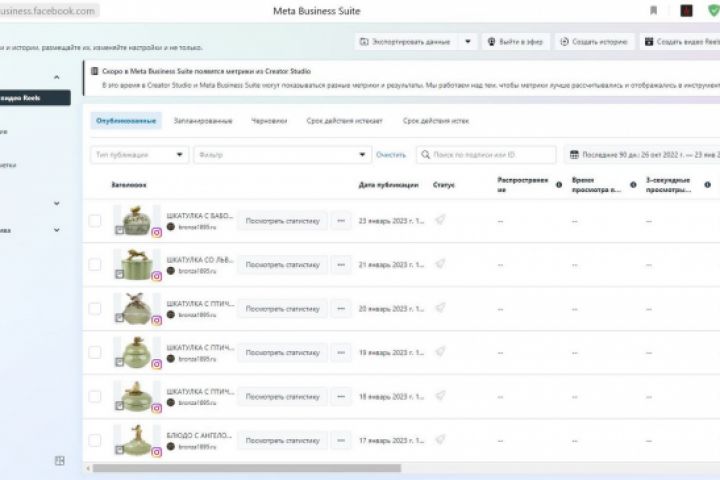Click the status icon for 21 января post
Viewport: 720px width, 480px height.
440,264
